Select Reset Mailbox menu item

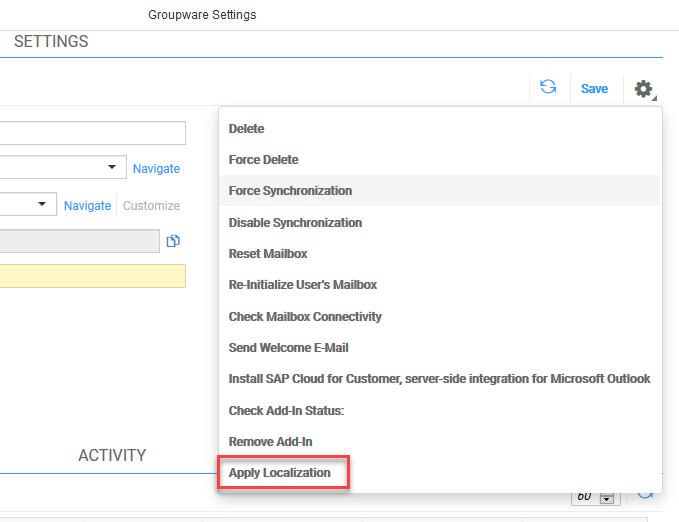pos(268,253)
